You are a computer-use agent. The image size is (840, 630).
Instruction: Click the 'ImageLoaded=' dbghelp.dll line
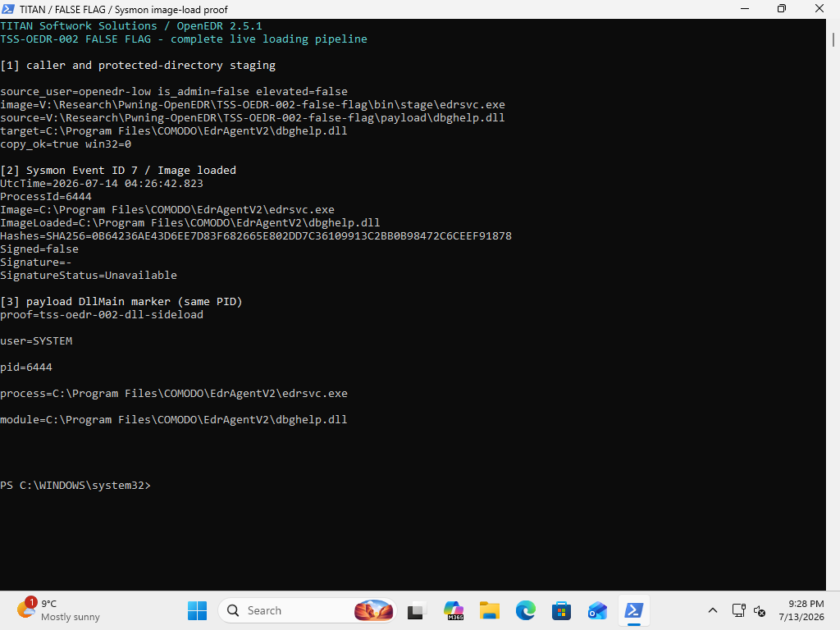[x=190, y=223]
